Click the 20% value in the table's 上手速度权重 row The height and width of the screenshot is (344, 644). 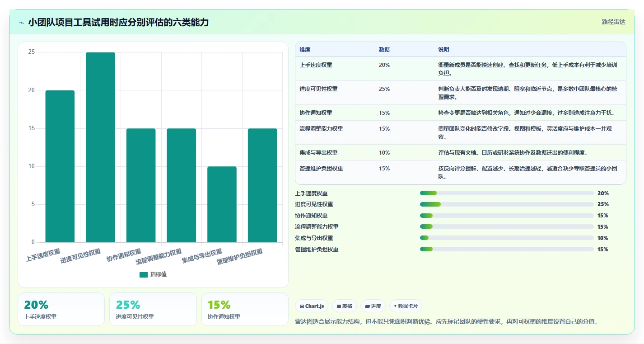point(384,65)
